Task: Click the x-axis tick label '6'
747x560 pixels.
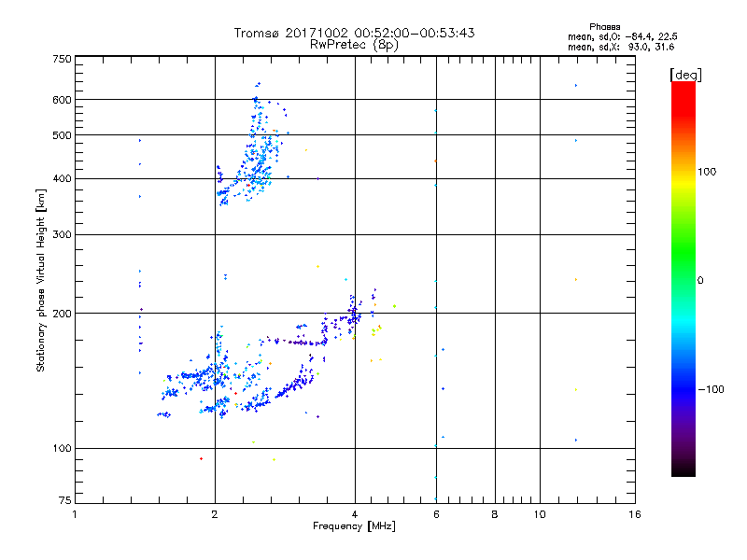Action: (436, 514)
